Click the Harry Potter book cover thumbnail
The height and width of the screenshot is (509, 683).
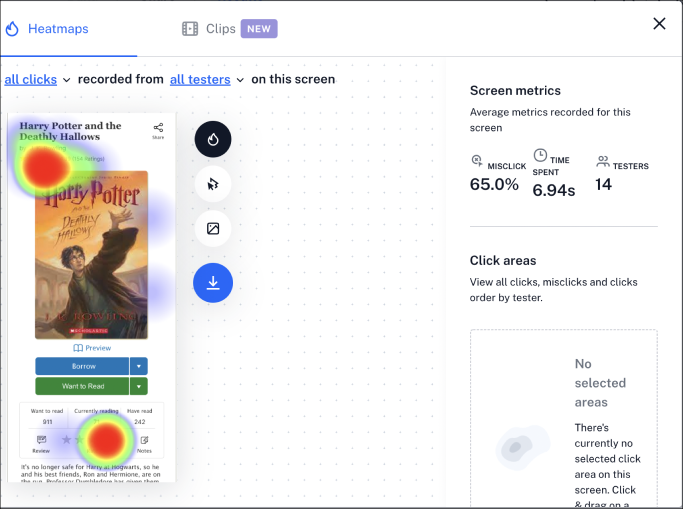pos(91,255)
